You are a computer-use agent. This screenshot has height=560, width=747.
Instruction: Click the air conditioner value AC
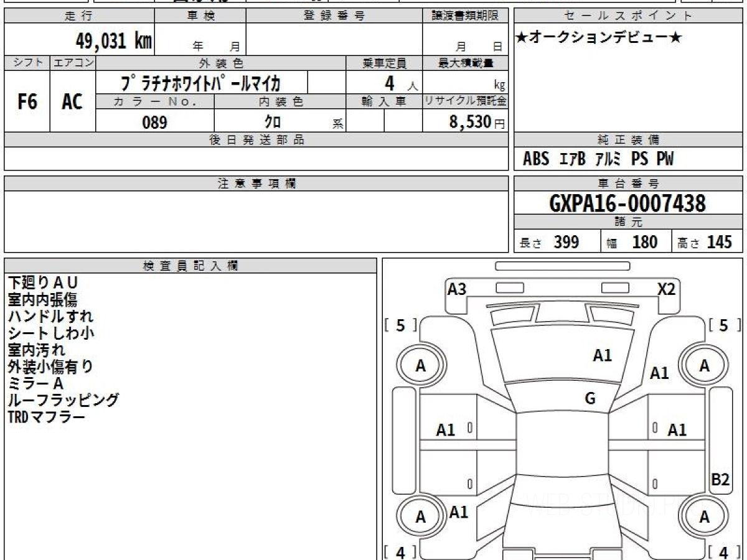pyautogui.click(x=72, y=101)
